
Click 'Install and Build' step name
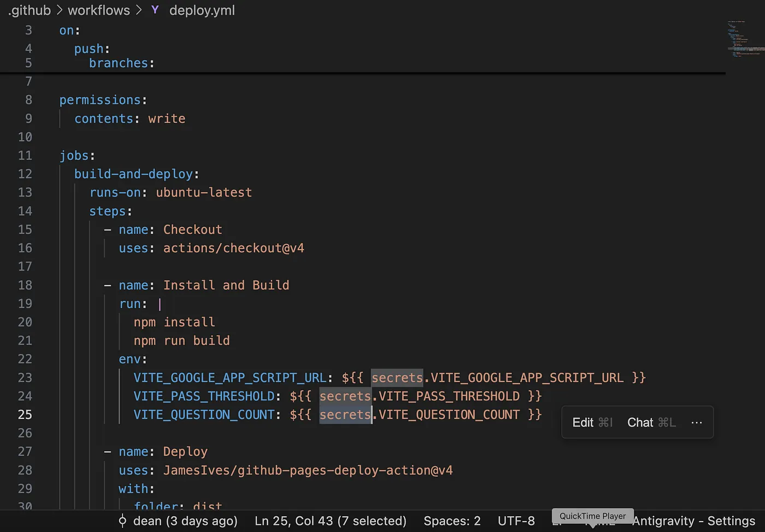[x=226, y=285]
